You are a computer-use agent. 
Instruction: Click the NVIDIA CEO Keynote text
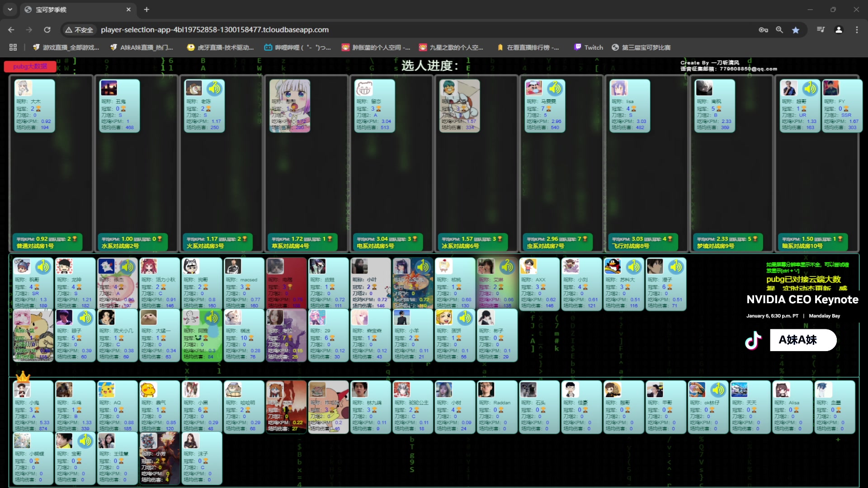click(802, 300)
